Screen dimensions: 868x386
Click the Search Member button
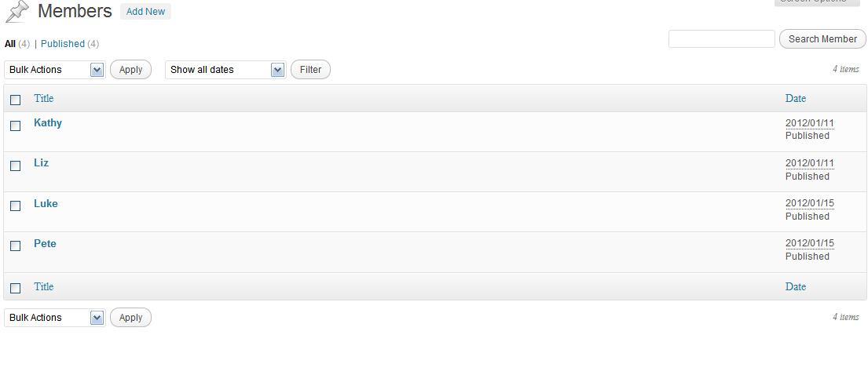click(822, 38)
